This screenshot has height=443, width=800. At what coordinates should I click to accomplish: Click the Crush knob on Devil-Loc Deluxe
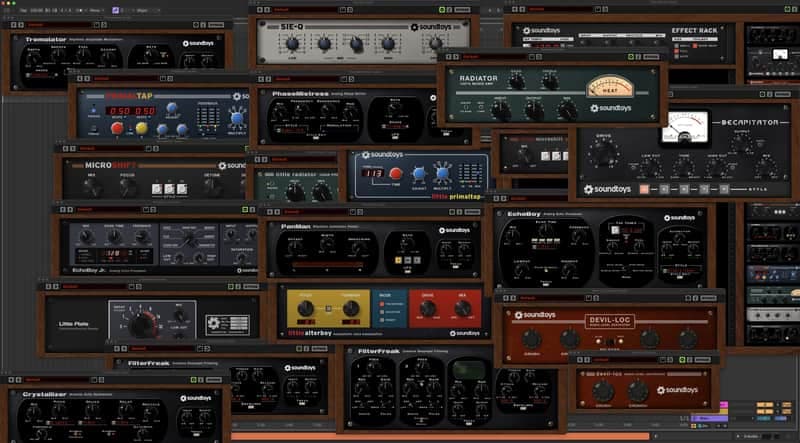pos(531,339)
